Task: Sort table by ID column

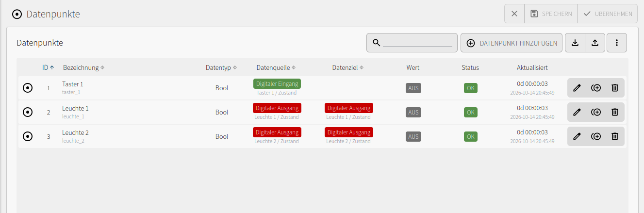Action: tap(48, 67)
